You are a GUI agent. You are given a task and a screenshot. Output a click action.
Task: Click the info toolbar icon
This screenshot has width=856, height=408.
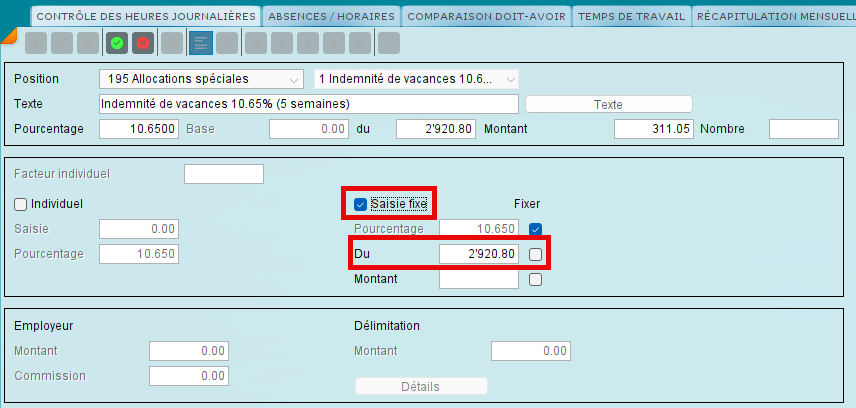click(308, 43)
